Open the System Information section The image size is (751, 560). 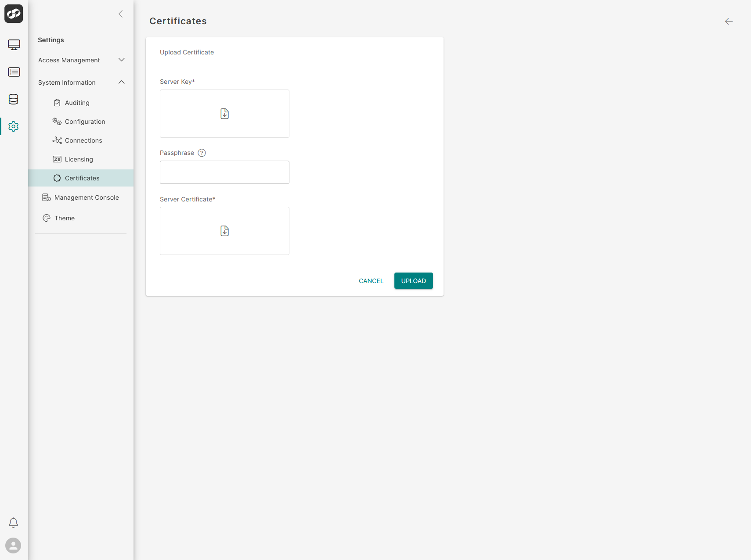[x=81, y=83]
